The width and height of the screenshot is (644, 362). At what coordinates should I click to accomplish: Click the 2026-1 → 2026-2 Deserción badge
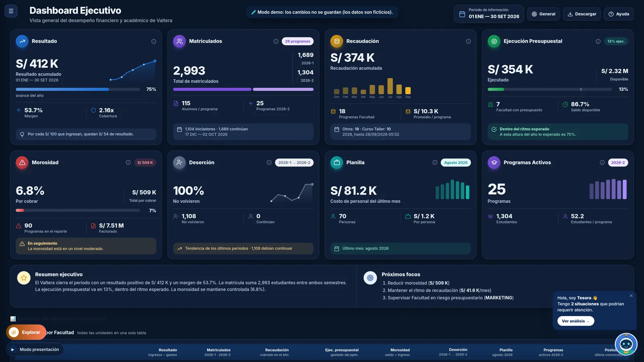[x=294, y=162]
